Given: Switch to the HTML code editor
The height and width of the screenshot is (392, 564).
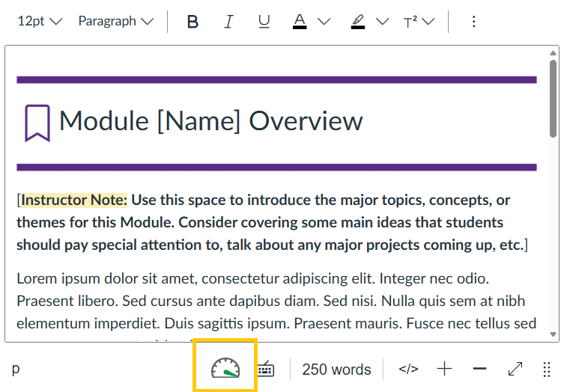Looking at the screenshot, I should coord(408,369).
